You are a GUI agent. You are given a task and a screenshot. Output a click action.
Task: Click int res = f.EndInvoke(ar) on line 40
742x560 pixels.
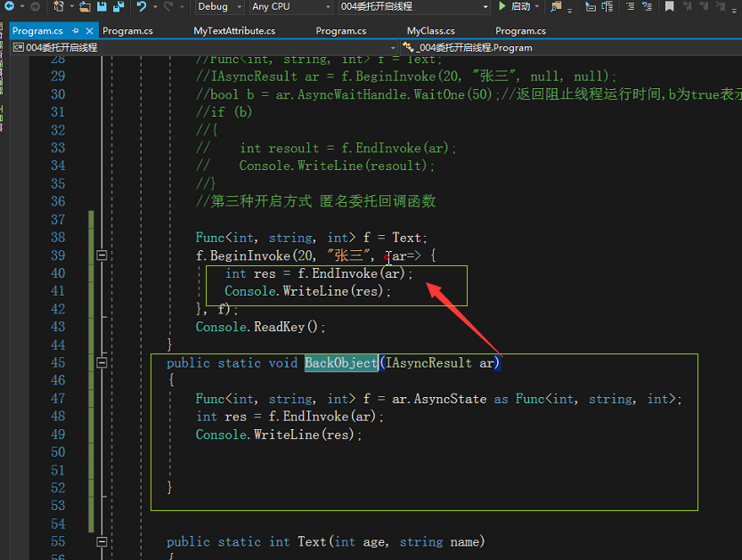tap(315, 273)
